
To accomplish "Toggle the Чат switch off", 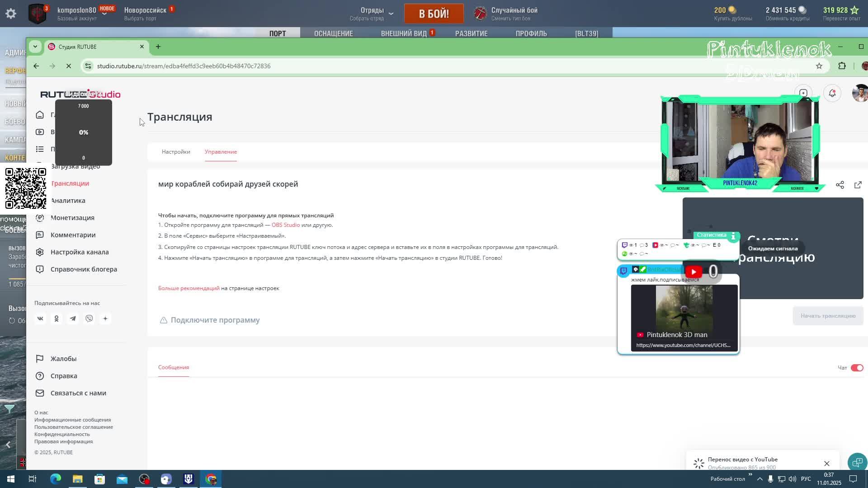I will [x=857, y=368].
